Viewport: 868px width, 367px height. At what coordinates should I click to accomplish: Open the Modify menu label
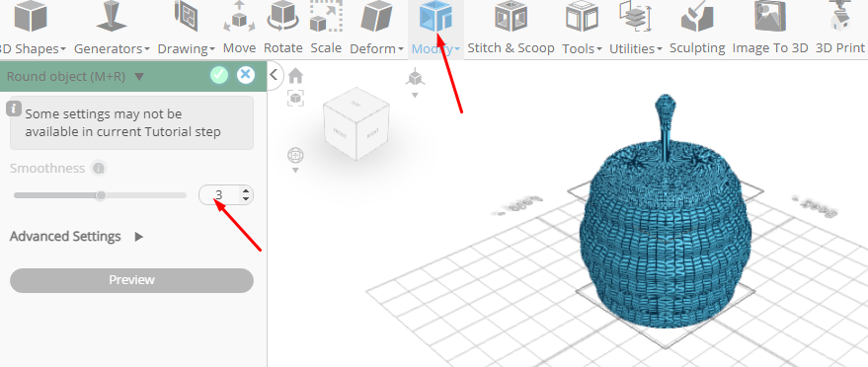pos(435,48)
